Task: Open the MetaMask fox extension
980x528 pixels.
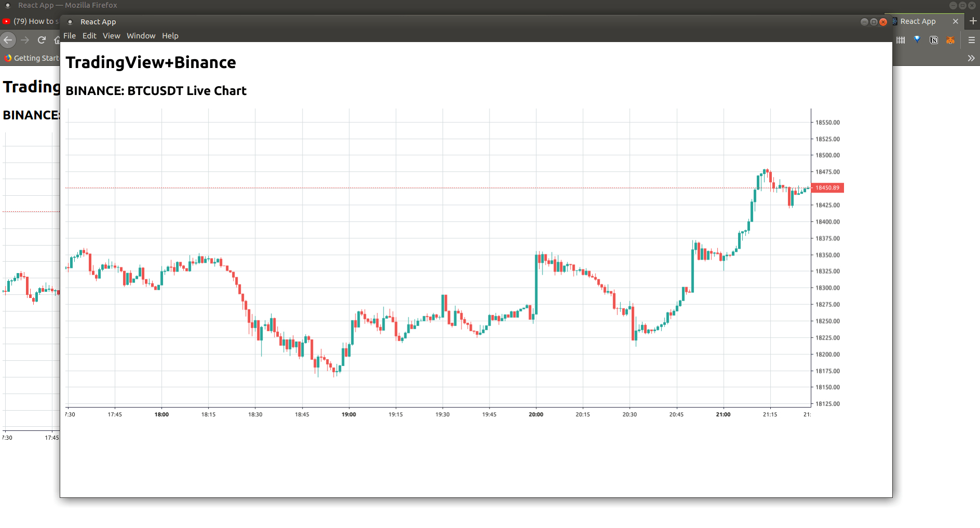Action: (950, 40)
